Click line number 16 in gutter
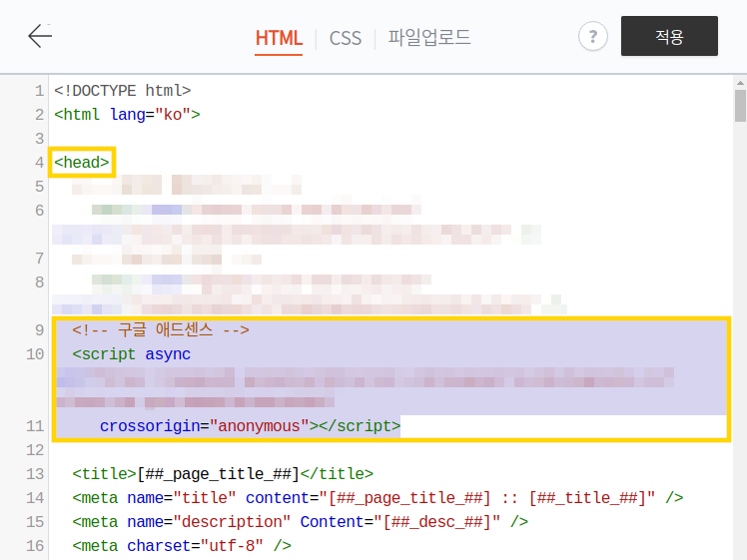The image size is (747, 560). tap(35, 546)
